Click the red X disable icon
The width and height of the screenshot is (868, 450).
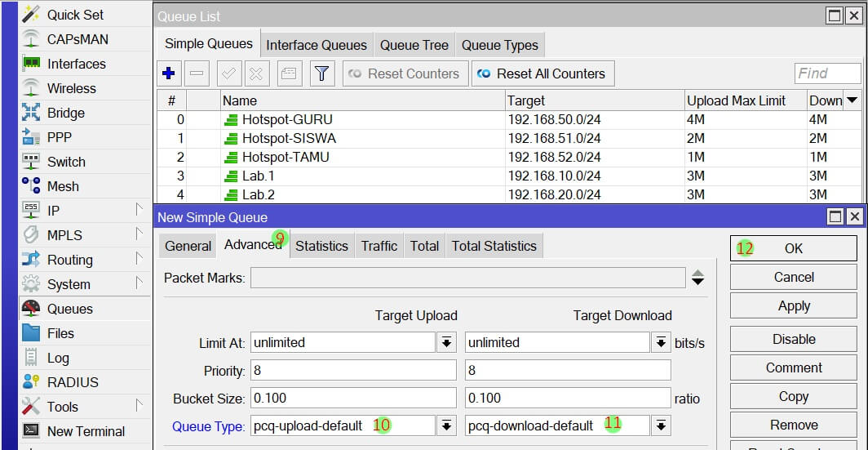(x=255, y=74)
